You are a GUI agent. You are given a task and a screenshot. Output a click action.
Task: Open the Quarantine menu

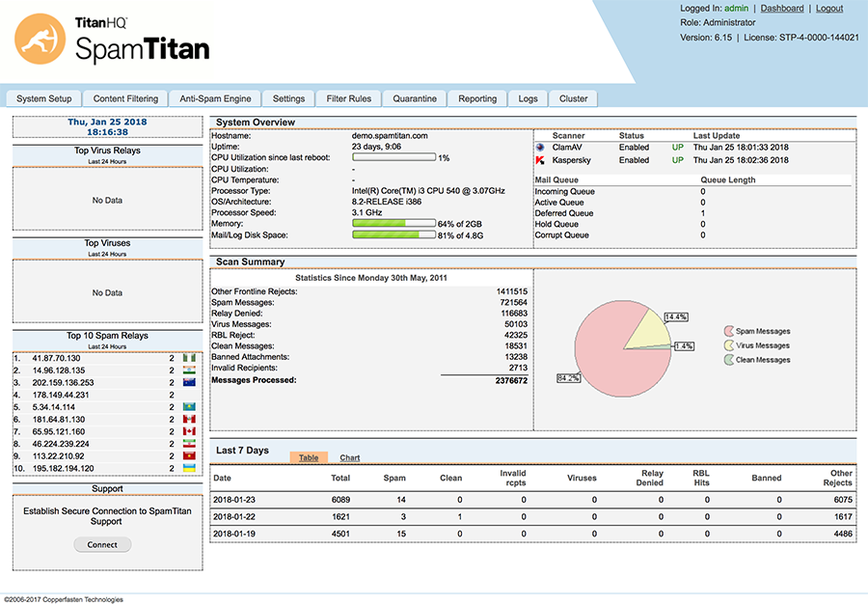point(415,98)
